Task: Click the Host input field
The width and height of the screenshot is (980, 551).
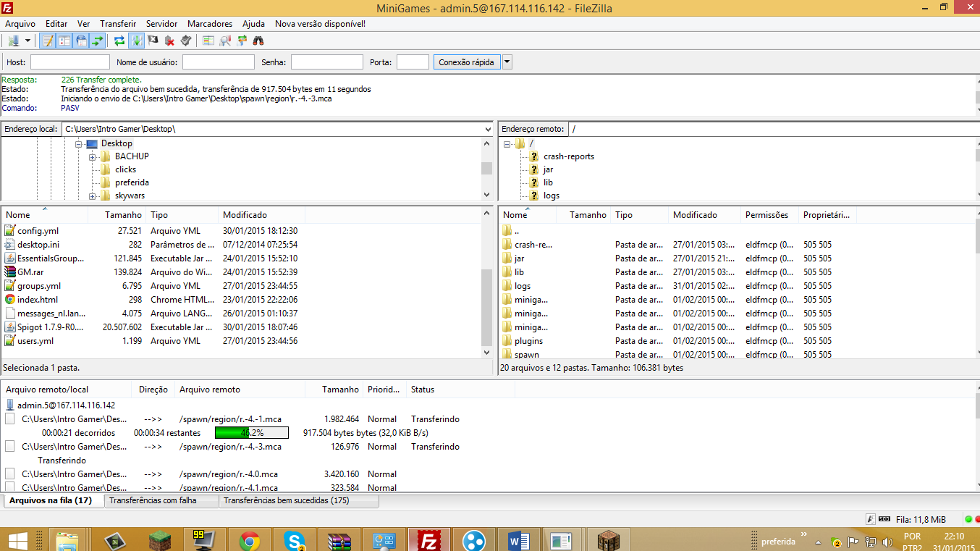Action: point(70,62)
